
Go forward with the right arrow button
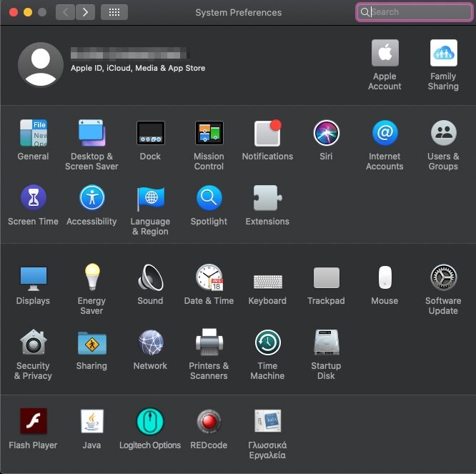85,12
